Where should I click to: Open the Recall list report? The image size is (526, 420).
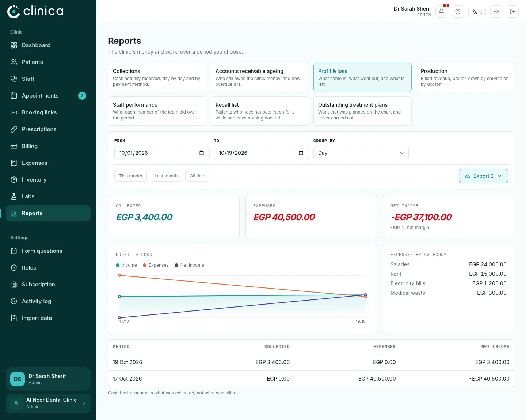(260, 111)
